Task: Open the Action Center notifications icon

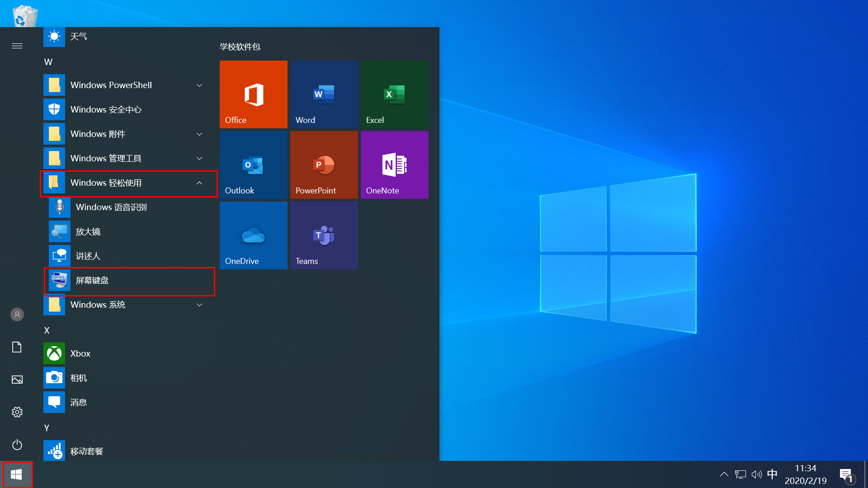Action: [847, 475]
